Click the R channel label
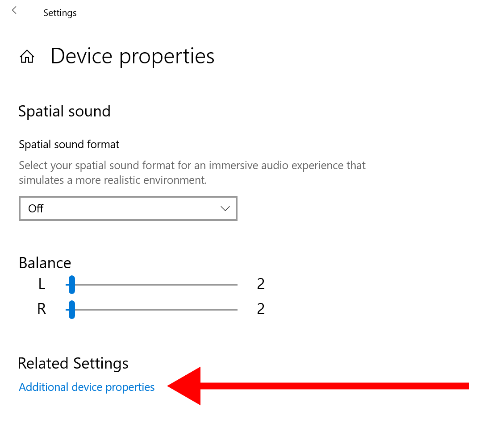488x448 pixels. [x=42, y=309]
